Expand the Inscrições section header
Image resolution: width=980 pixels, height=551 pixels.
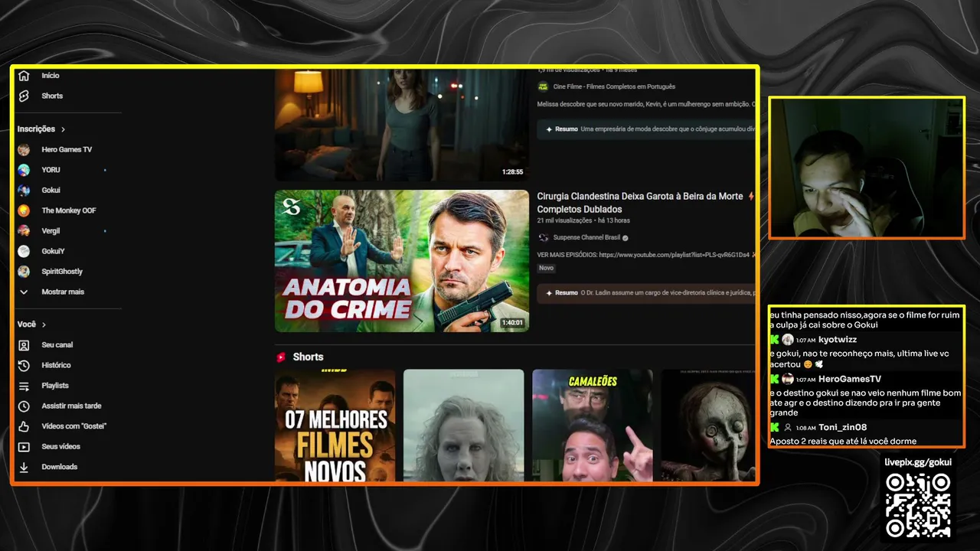41,129
